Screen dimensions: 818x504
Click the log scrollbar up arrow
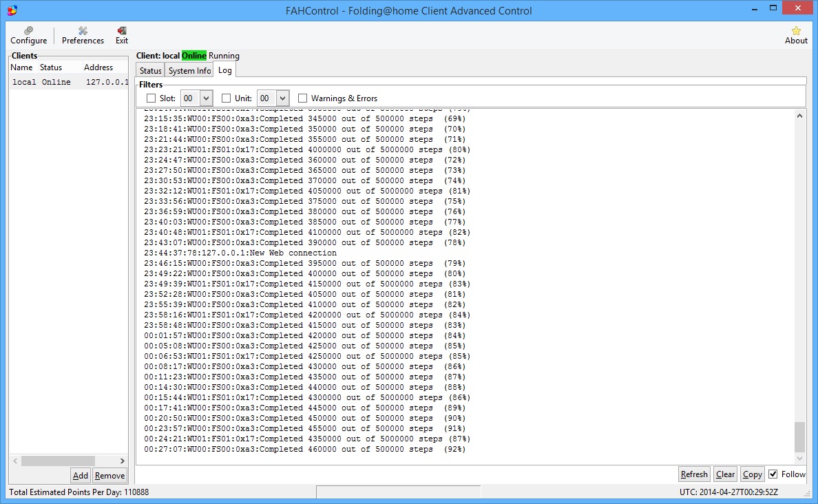799,116
